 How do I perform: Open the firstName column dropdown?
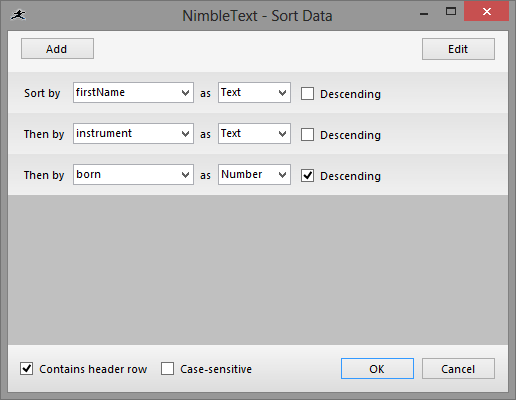tap(133, 93)
